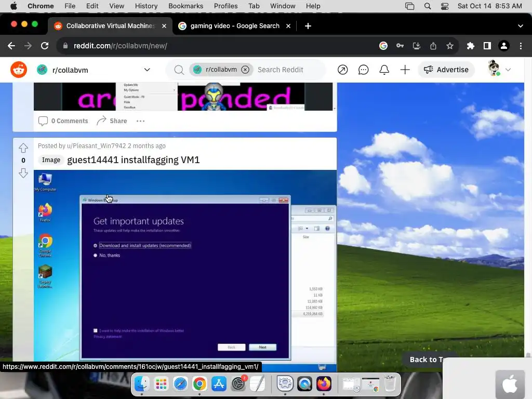Open the password key icon

(400, 46)
